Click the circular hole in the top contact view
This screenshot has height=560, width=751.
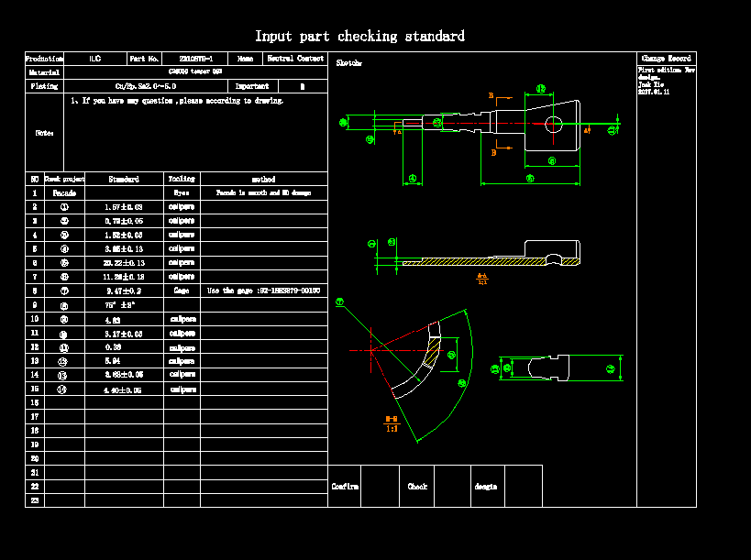[x=553, y=124]
